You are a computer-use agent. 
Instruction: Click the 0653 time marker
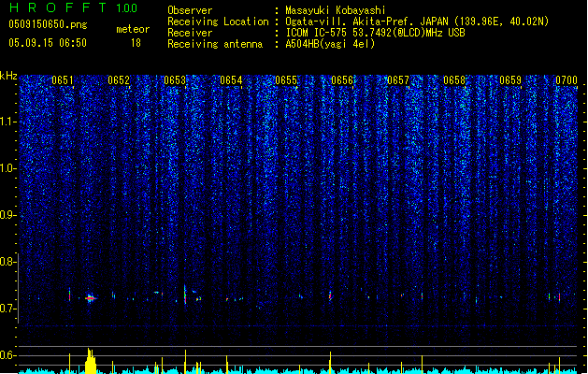click(175, 80)
